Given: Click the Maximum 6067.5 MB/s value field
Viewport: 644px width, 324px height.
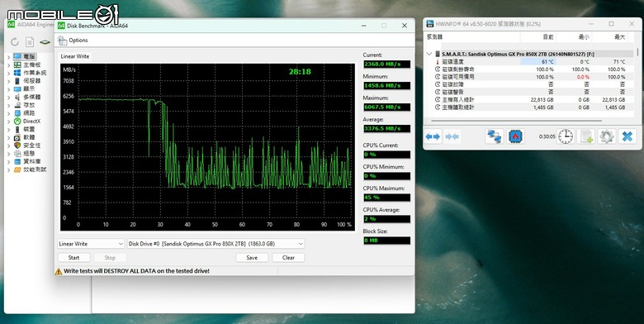Looking at the screenshot, I should [386, 107].
